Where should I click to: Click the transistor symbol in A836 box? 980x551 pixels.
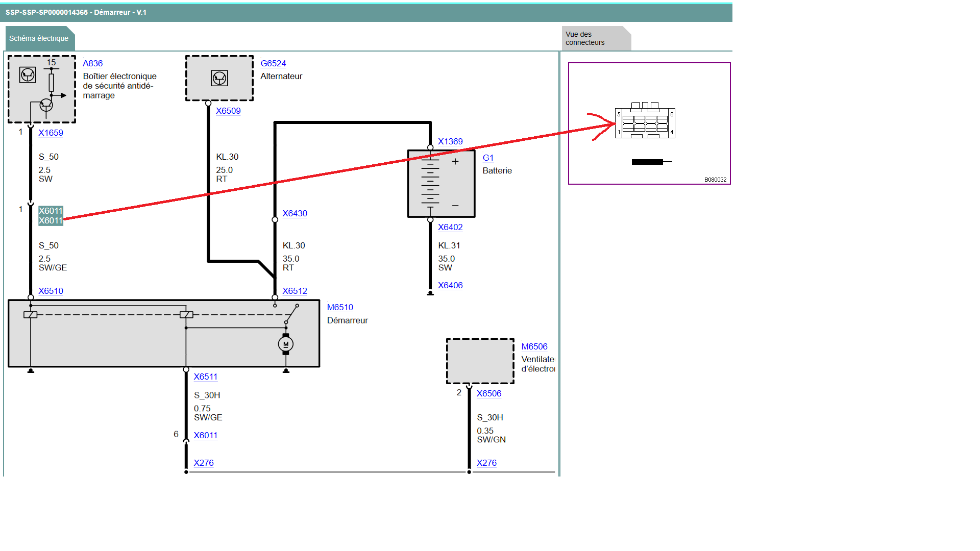[46, 105]
